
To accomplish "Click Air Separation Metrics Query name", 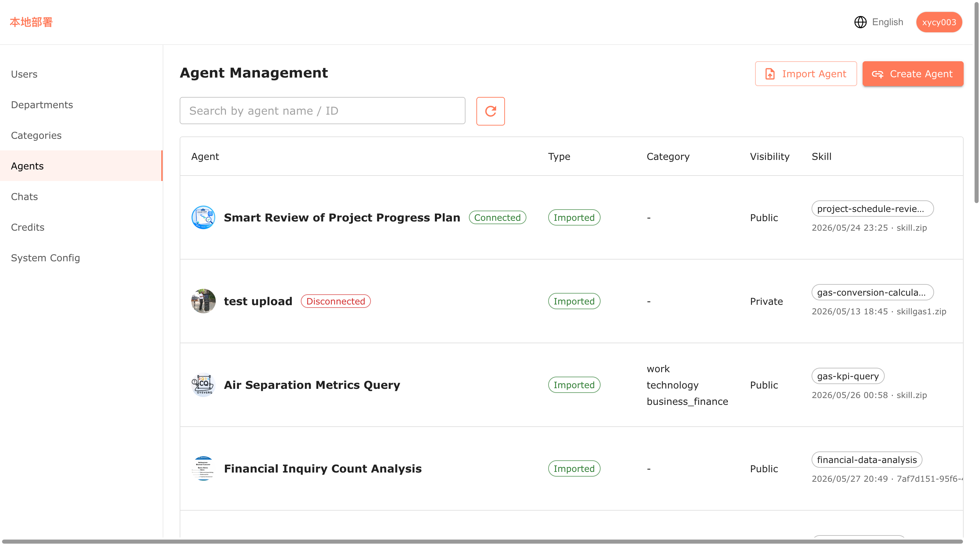I will [312, 385].
